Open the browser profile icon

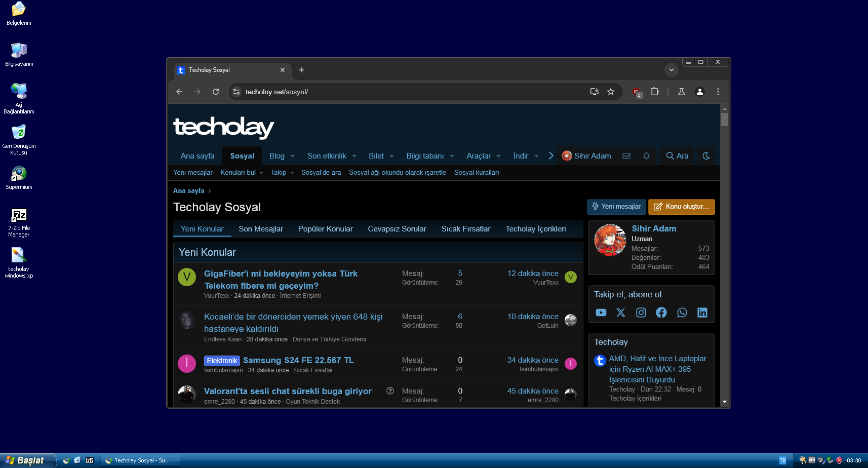click(x=700, y=92)
